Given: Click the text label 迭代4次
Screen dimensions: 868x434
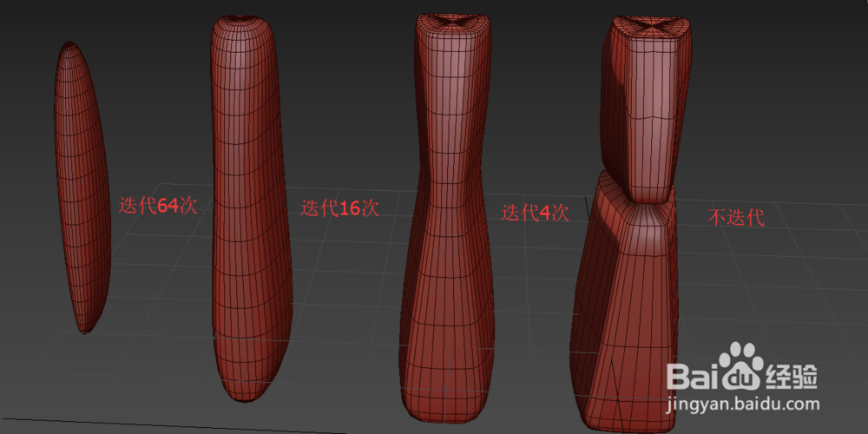Looking at the screenshot, I should pos(535,214).
